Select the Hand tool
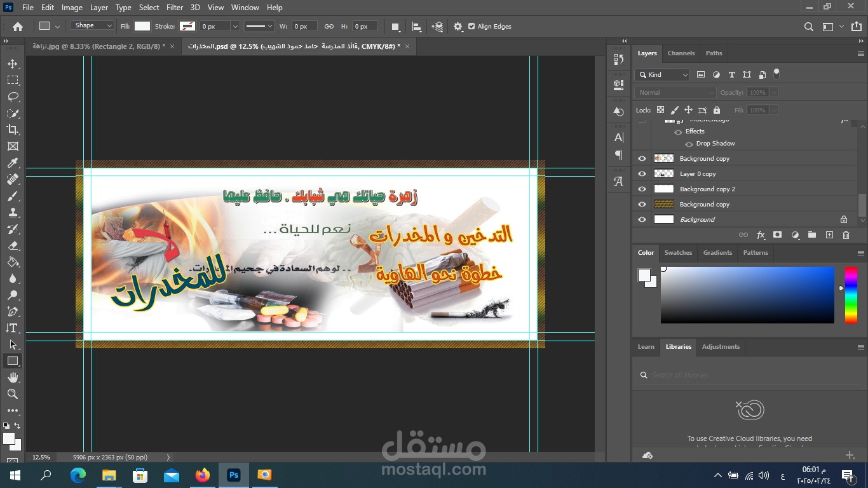This screenshot has height=488, width=868. (13, 377)
